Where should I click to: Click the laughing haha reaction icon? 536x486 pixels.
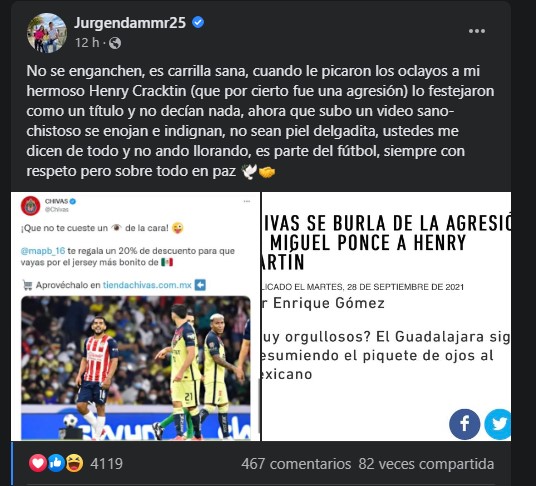click(74, 463)
